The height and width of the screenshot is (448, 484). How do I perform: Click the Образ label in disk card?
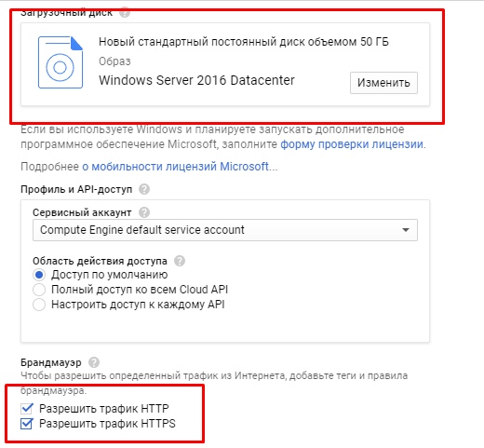click(x=114, y=61)
